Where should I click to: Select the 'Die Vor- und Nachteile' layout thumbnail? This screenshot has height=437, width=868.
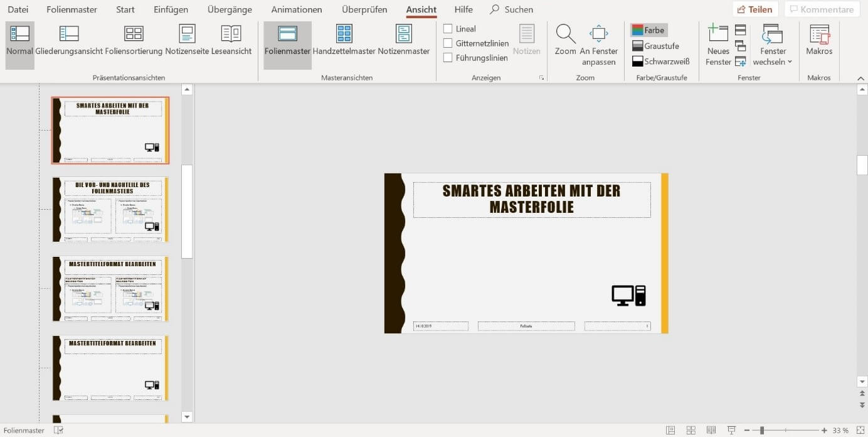(x=110, y=210)
